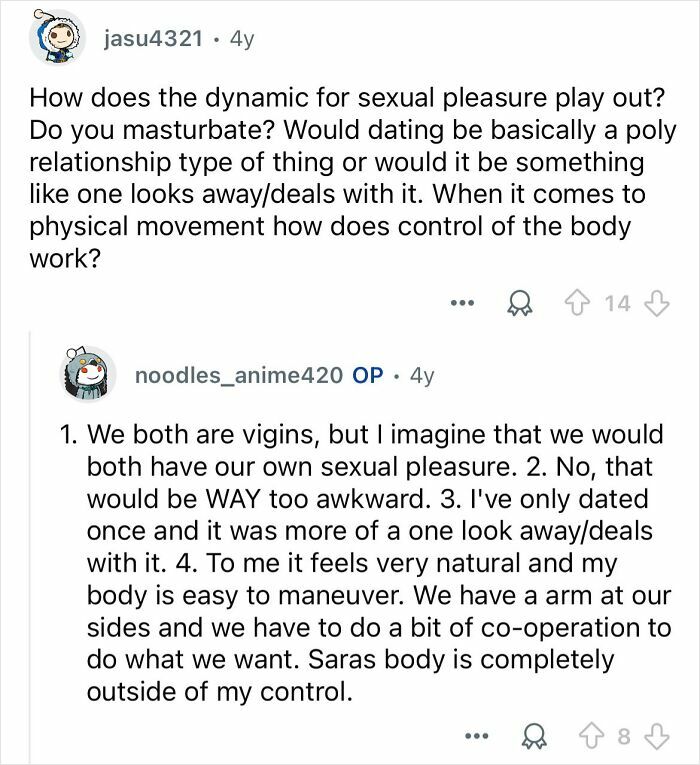
Task: Give award to noodles_anime420's reply
Action: [x=534, y=737]
